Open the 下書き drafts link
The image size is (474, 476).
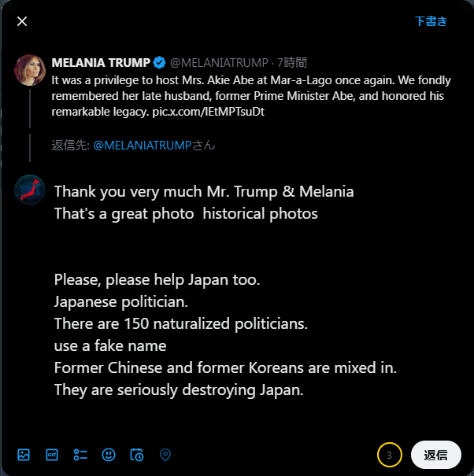click(x=431, y=21)
